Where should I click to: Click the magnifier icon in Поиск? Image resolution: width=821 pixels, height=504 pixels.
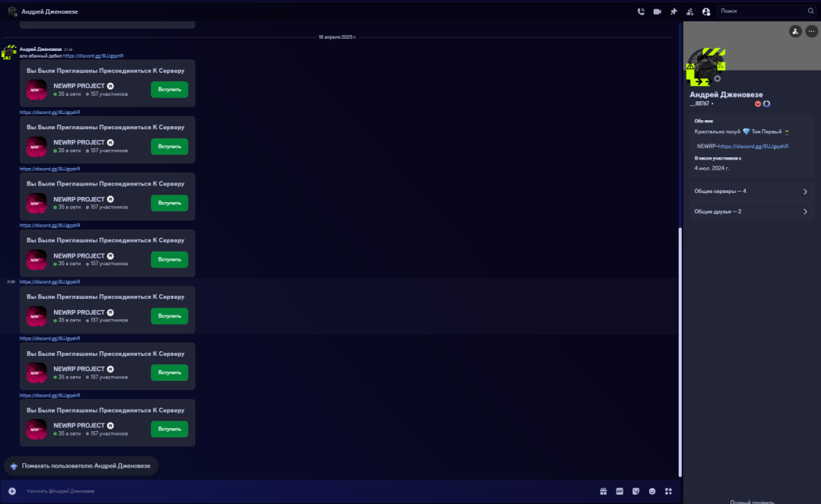pyautogui.click(x=810, y=11)
